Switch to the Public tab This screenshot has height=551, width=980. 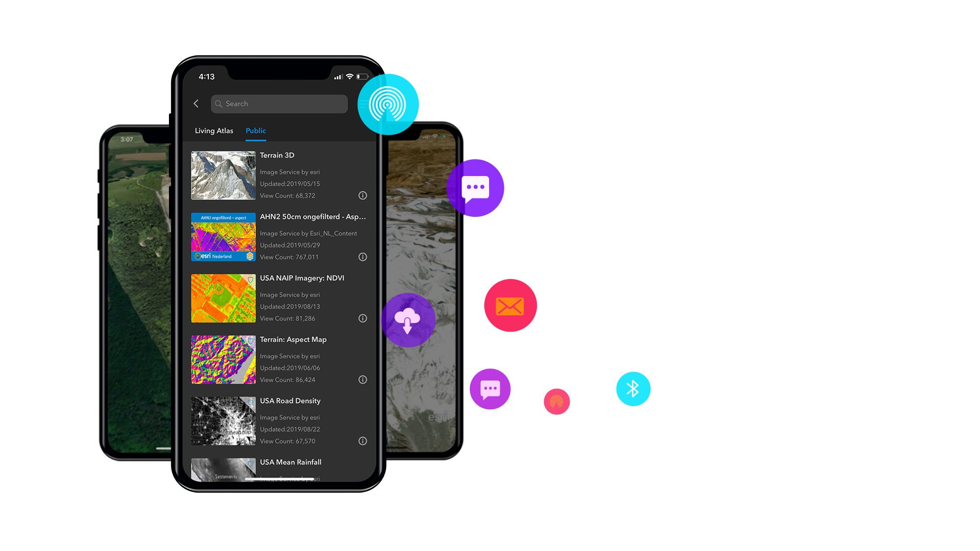(256, 131)
